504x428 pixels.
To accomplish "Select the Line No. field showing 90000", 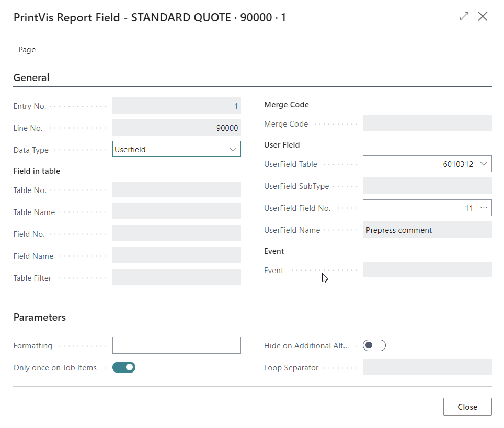I will click(x=176, y=128).
